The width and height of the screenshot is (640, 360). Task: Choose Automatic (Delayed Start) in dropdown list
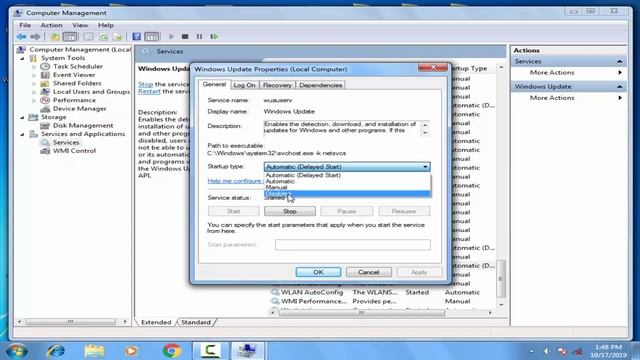click(347, 175)
